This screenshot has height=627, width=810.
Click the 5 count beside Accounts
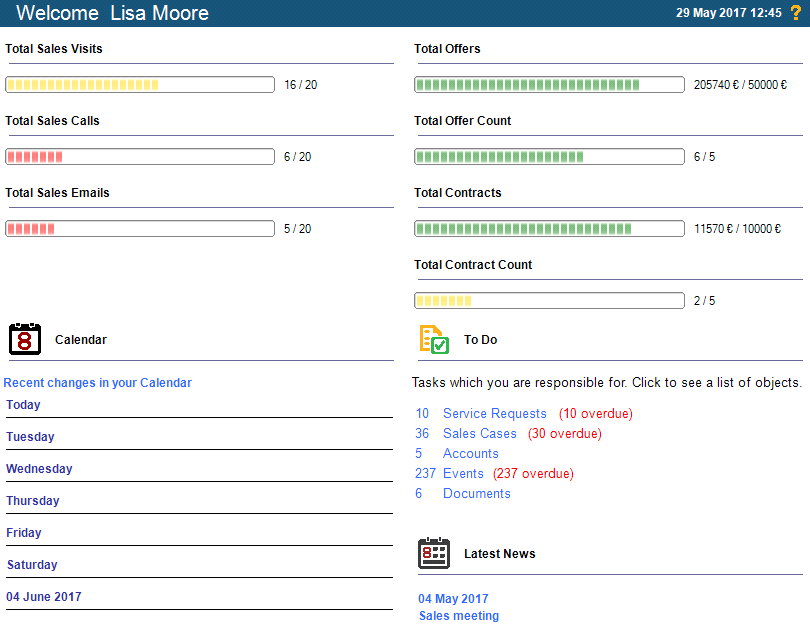(418, 453)
